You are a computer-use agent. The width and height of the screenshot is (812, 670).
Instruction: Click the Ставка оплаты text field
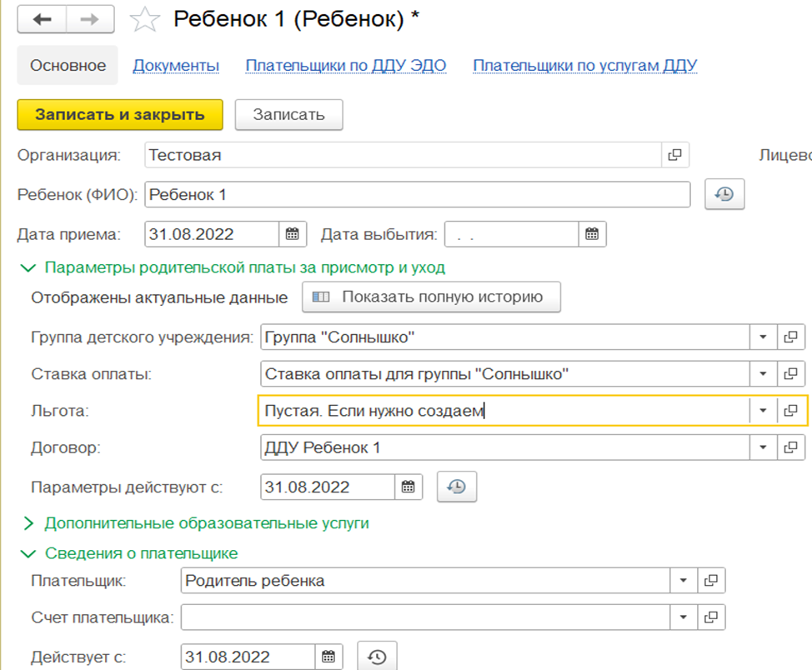coord(505,374)
